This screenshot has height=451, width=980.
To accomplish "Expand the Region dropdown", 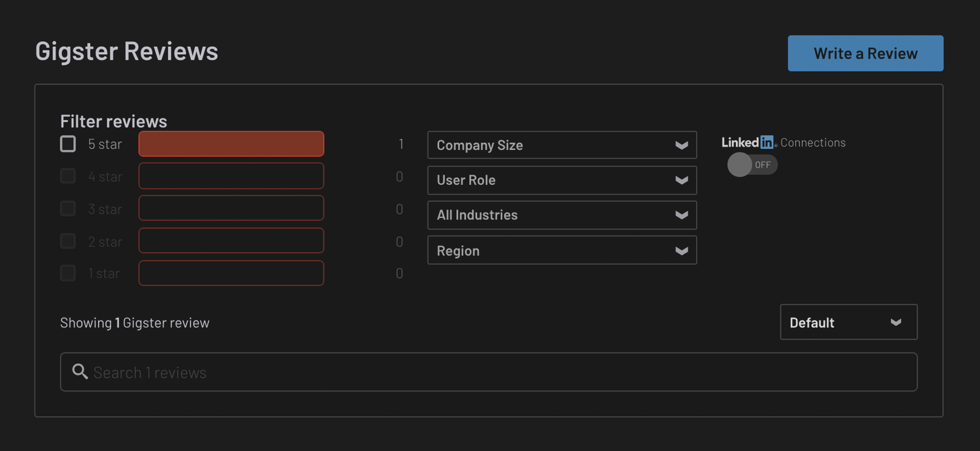I will 561,250.
